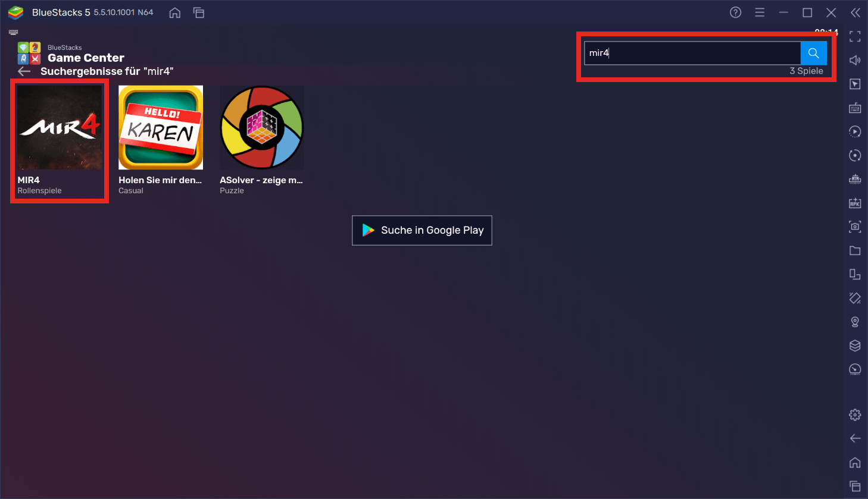The width and height of the screenshot is (868, 499).
Task: Click the blue search magnifier button
Action: coord(813,53)
